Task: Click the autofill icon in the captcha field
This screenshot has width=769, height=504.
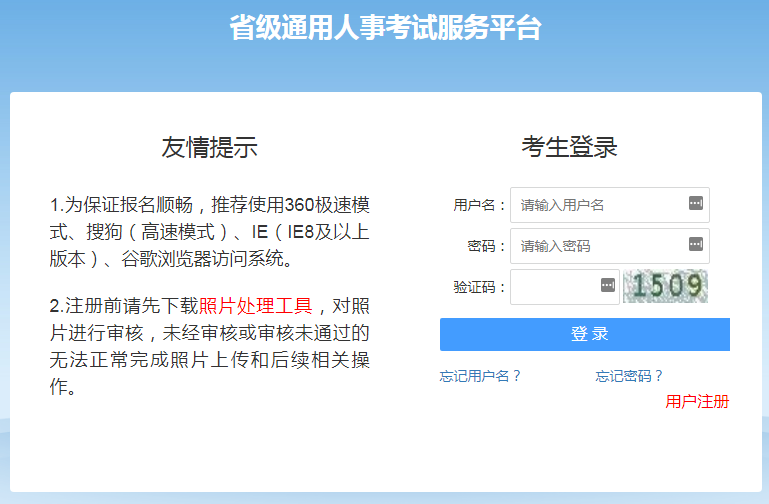Action: (608, 286)
